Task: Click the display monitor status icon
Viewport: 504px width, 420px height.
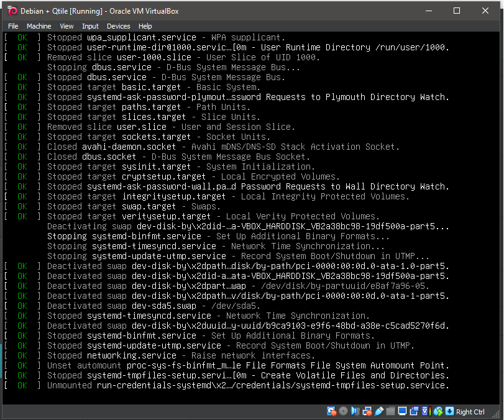Action: pyautogui.click(x=402, y=411)
